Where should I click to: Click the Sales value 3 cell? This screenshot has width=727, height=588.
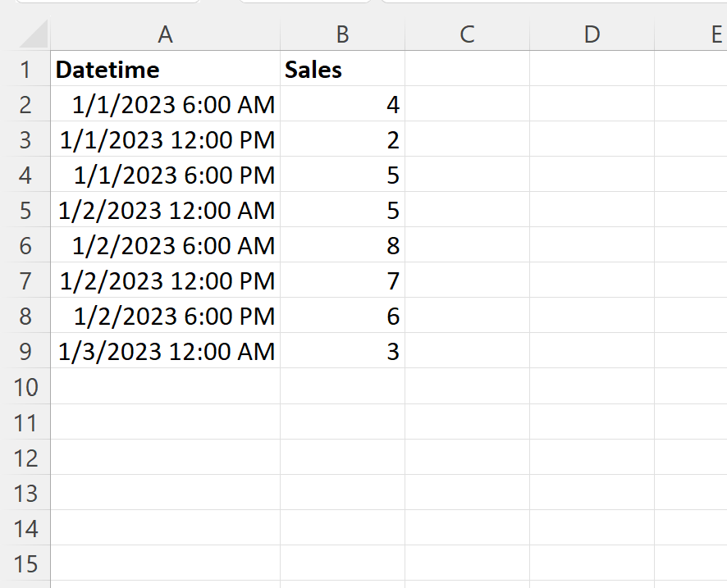[342, 352]
